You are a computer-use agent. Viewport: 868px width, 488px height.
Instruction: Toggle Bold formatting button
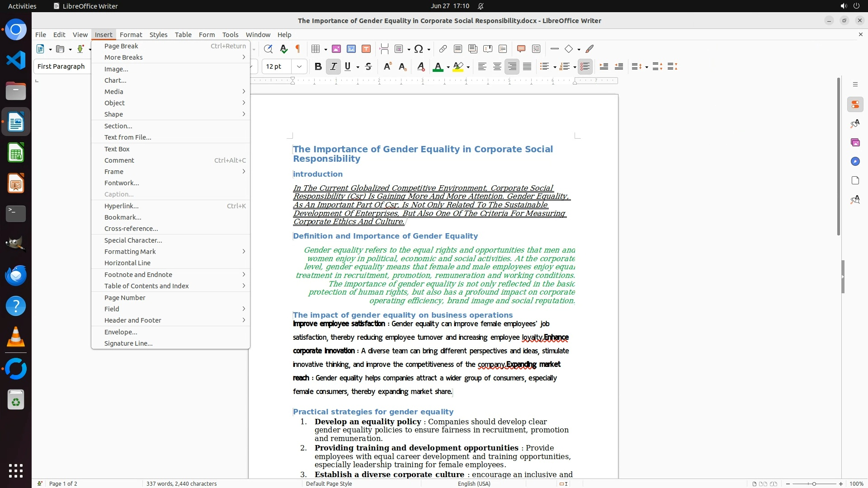point(318,67)
